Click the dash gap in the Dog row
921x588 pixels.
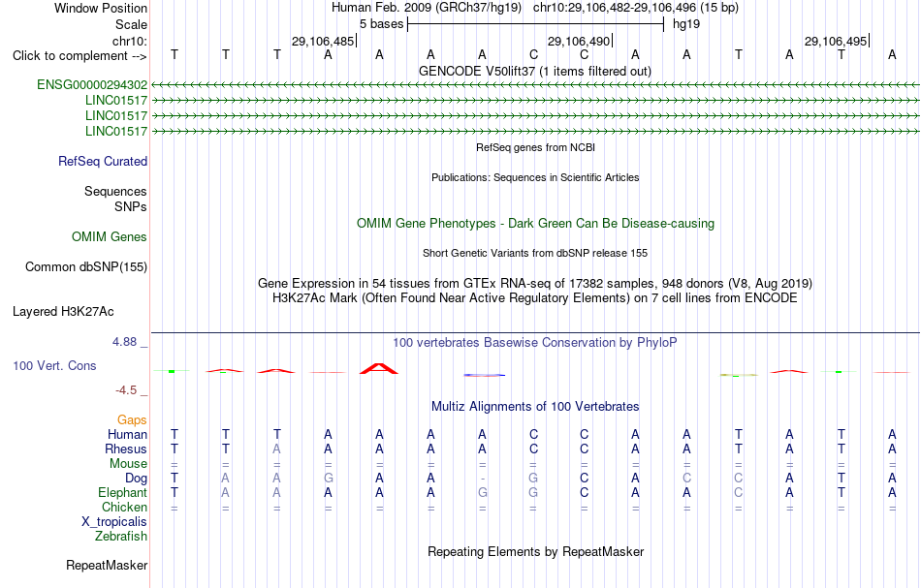tap(482, 479)
